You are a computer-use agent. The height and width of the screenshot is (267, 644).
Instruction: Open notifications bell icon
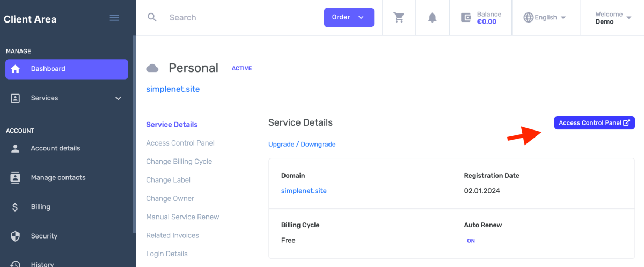point(433,18)
